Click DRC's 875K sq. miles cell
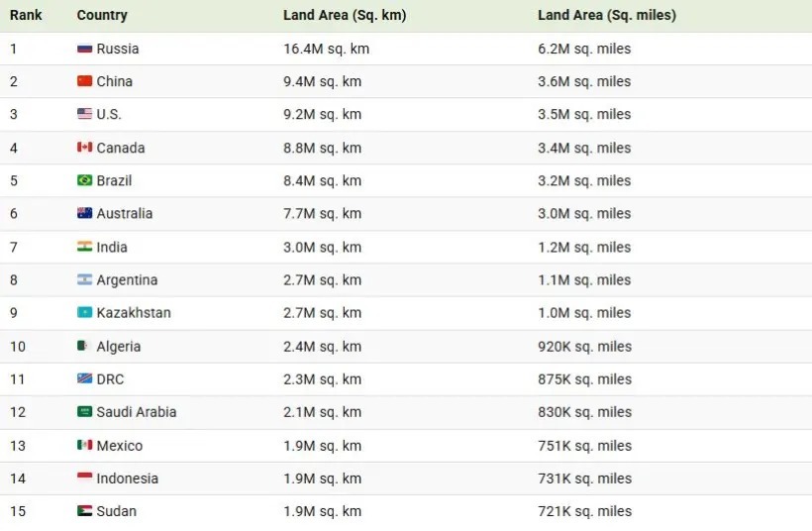This screenshot has height=531, width=812. click(x=584, y=379)
